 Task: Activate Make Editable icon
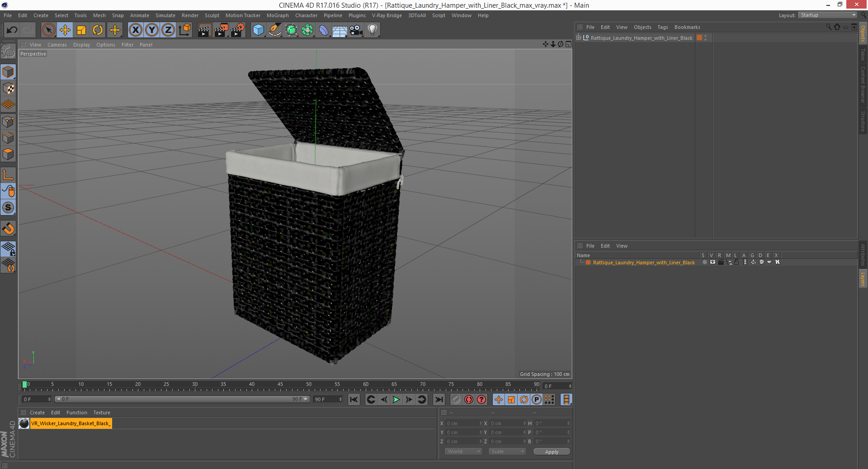[x=8, y=52]
